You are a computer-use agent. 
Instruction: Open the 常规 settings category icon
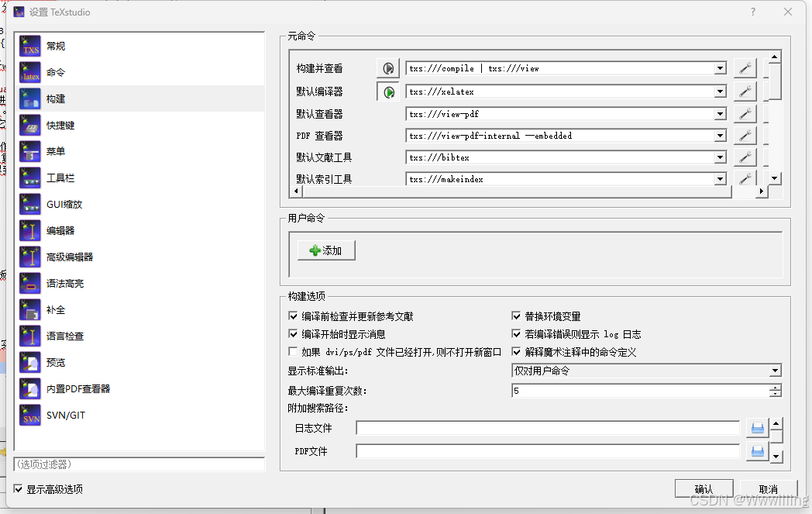point(30,46)
